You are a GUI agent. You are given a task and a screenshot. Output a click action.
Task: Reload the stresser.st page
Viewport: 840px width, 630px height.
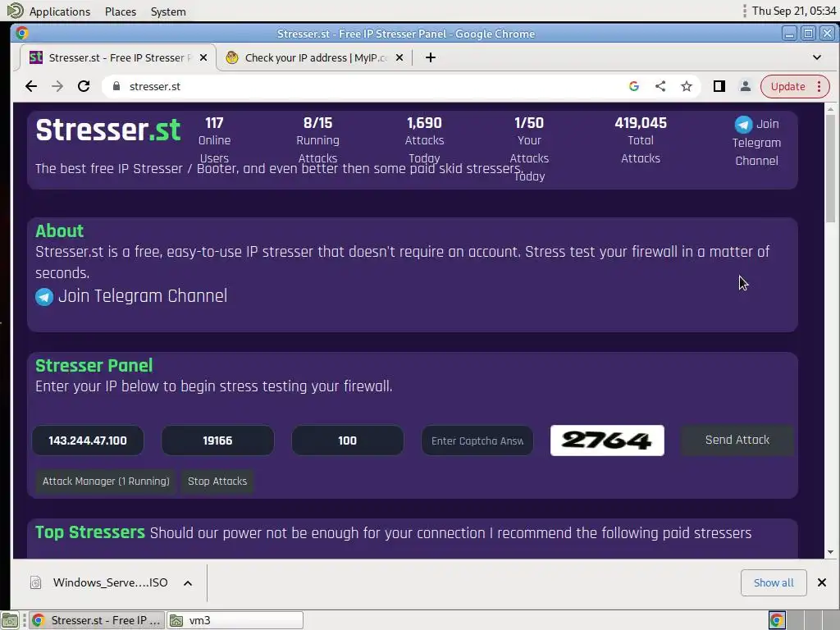pyautogui.click(x=84, y=86)
